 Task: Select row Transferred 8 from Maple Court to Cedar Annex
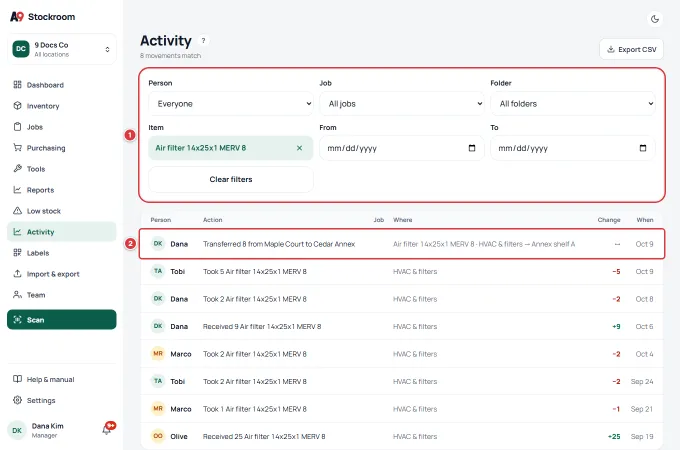402,244
